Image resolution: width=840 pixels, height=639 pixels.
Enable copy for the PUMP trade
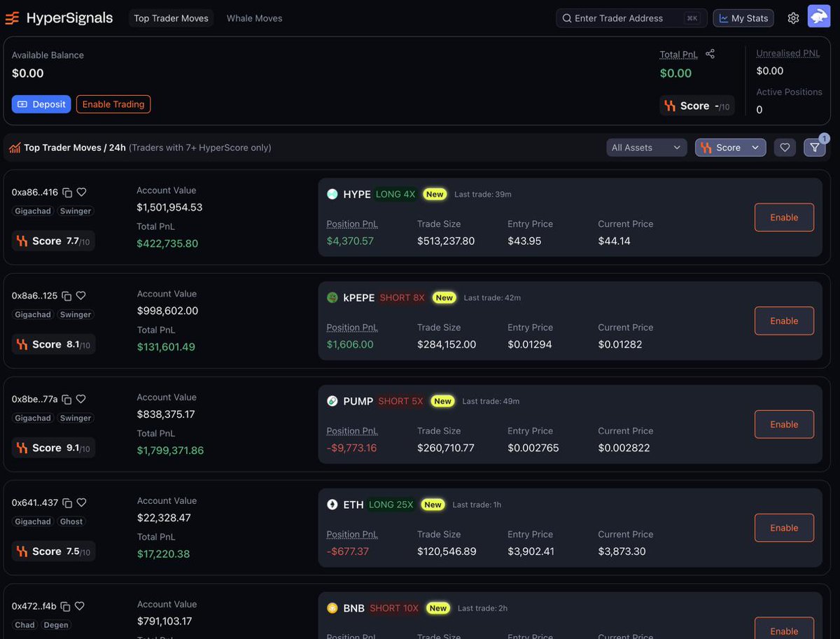784,425
